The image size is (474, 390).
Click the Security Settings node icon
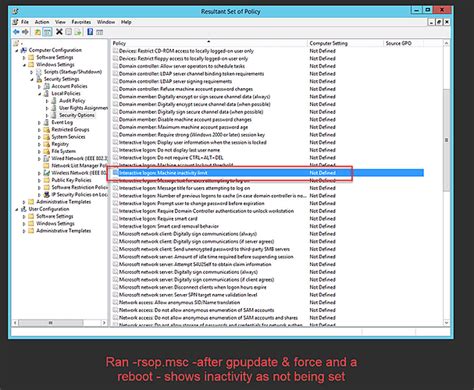39,79
